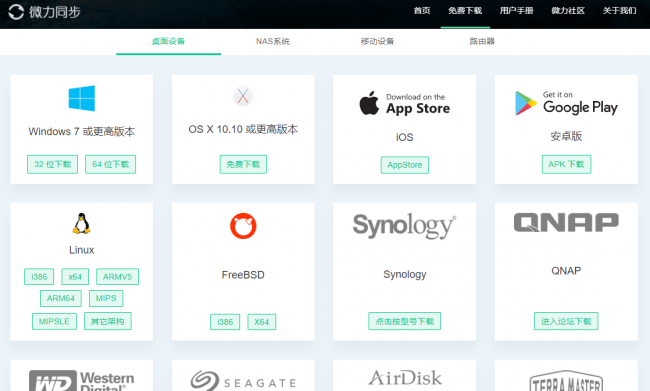Click the Synology logo image

coord(405,226)
